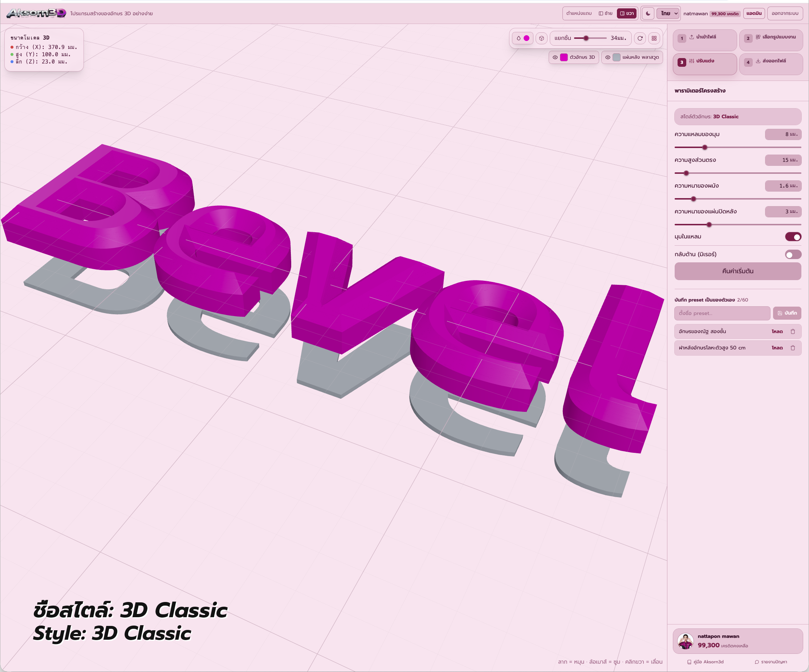Click the ตั้งชื่อ preset name field
Viewport: 809px width, 672px height.
click(x=722, y=313)
